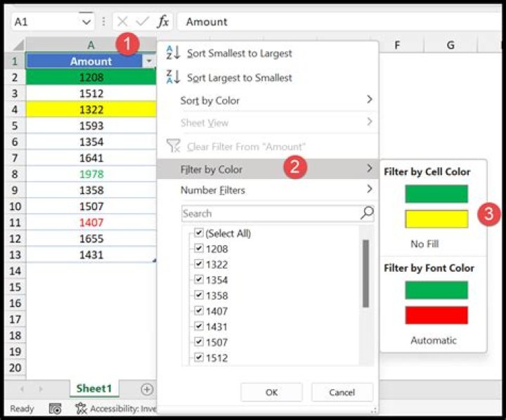Screen dimensions: 506x420
Task: Uncheck the 1354 filter checkbox
Action: pyautogui.click(x=199, y=280)
